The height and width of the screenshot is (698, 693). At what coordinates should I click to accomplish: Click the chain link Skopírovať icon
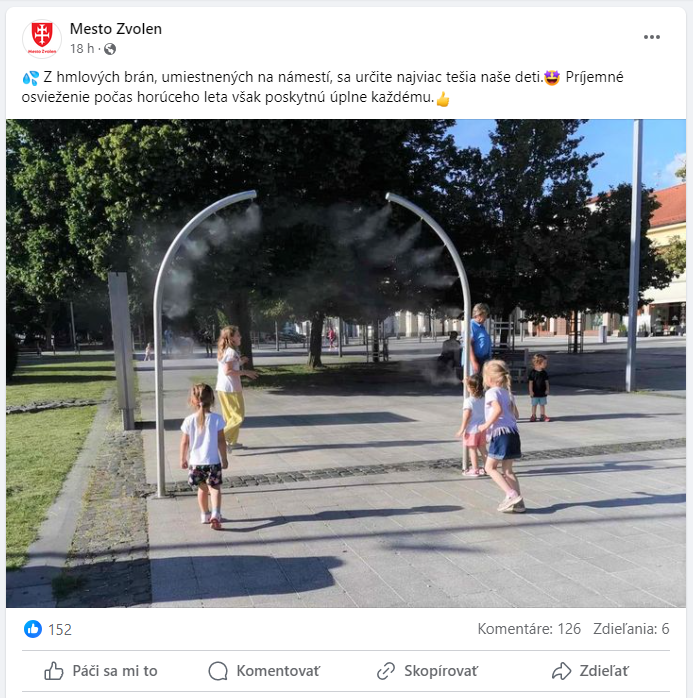pyautogui.click(x=386, y=671)
